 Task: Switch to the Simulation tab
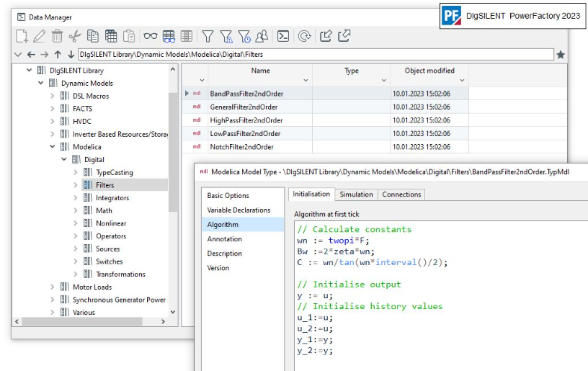(356, 195)
